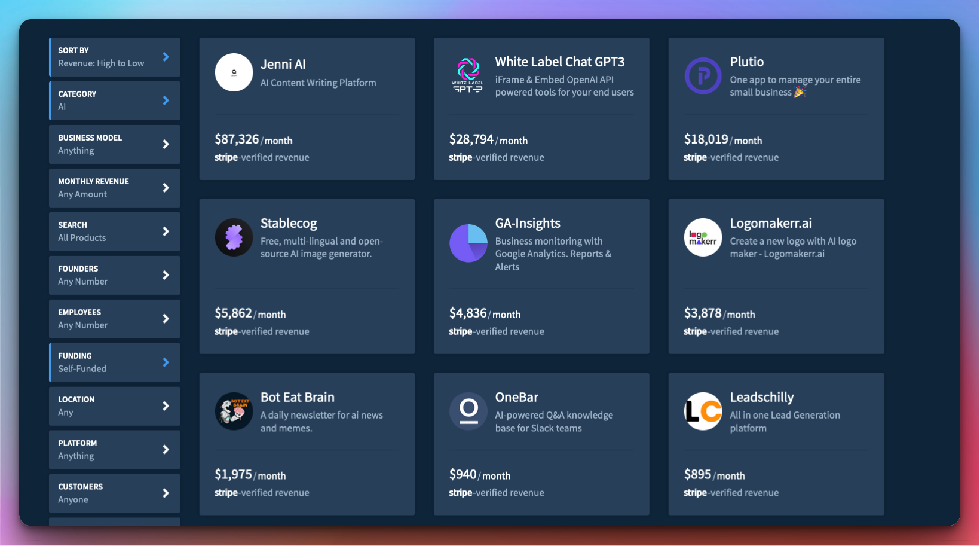This screenshot has width=980, height=546.
Task: Click the Stablecog purple logo
Action: pyautogui.click(x=234, y=237)
